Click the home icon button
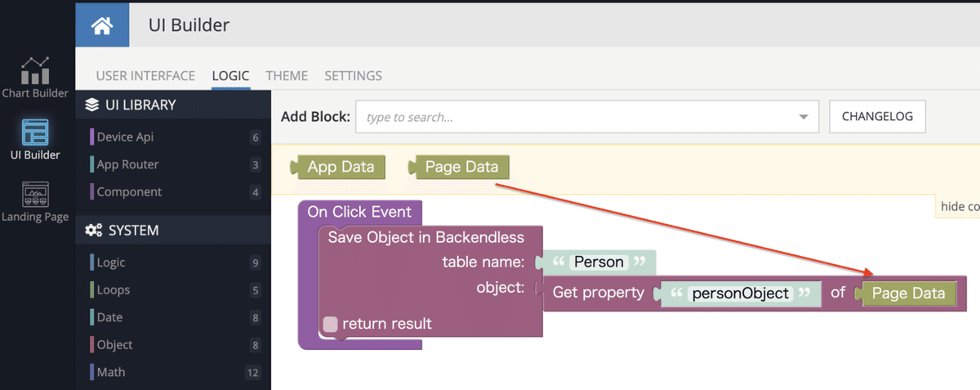 click(101, 25)
